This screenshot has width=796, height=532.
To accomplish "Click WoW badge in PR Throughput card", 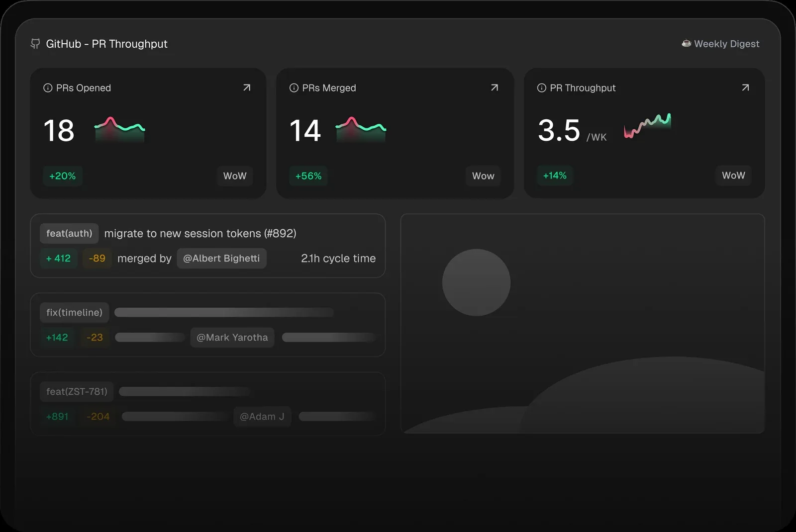I will [733, 176].
